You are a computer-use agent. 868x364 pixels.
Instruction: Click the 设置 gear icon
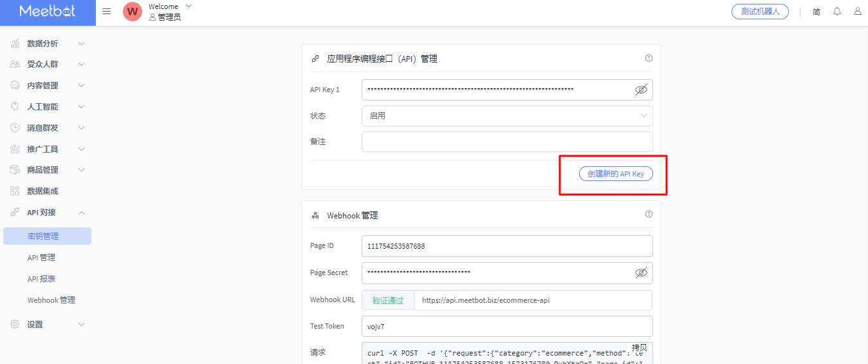click(x=15, y=325)
